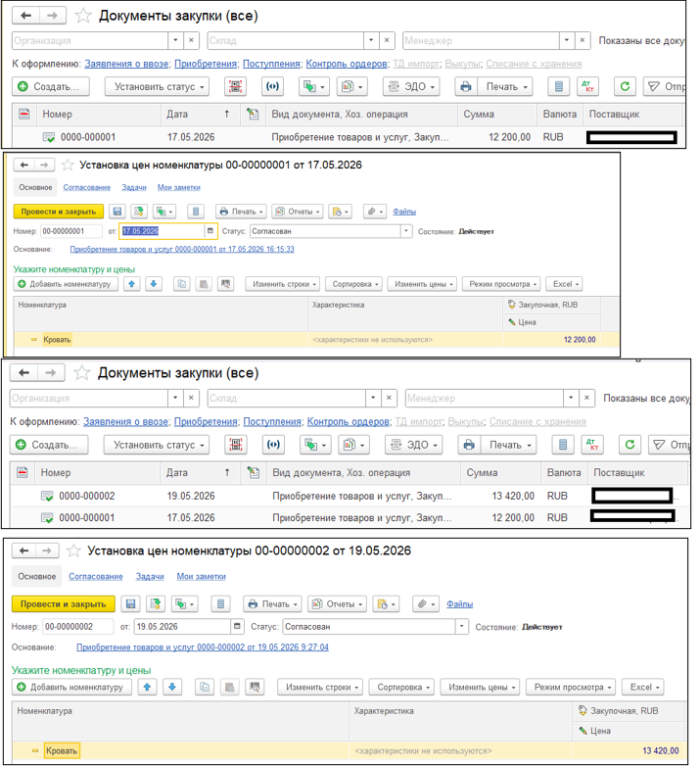Sort by Номер column in two-row purchase list

coord(98,473)
